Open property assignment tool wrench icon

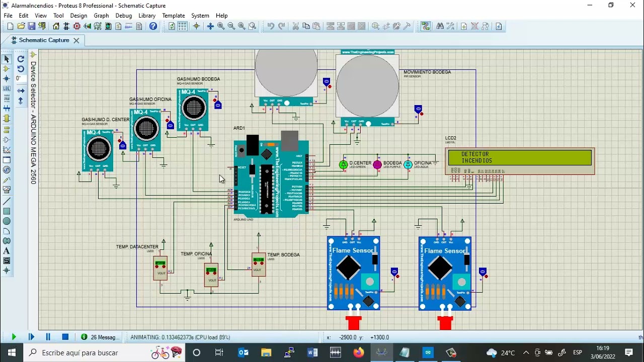[x=450, y=26]
